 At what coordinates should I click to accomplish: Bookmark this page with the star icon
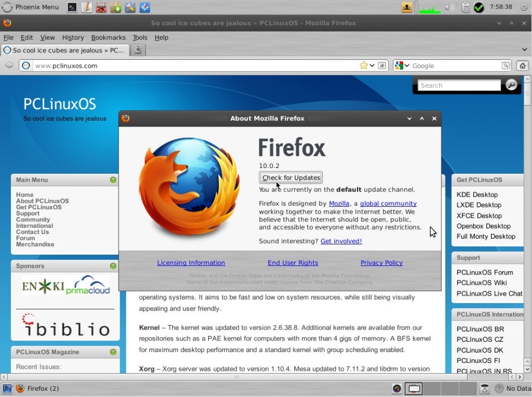coord(363,66)
